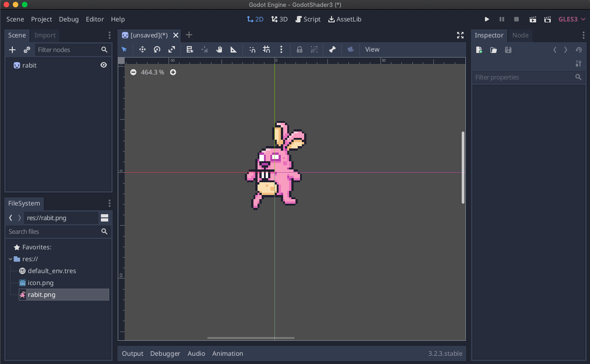Viewport: 590px width, 364px height.
Task: Toggle grid snapping in the toolbar
Action: pos(267,49)
